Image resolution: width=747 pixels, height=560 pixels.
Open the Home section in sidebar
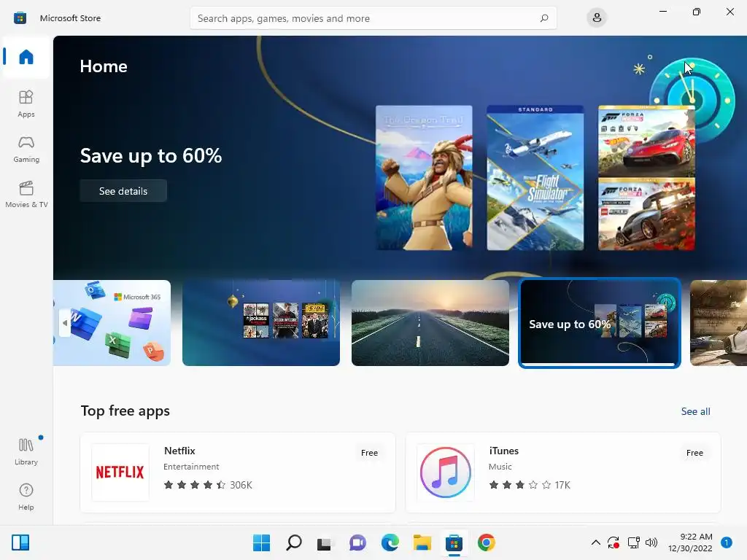point(26,57)
